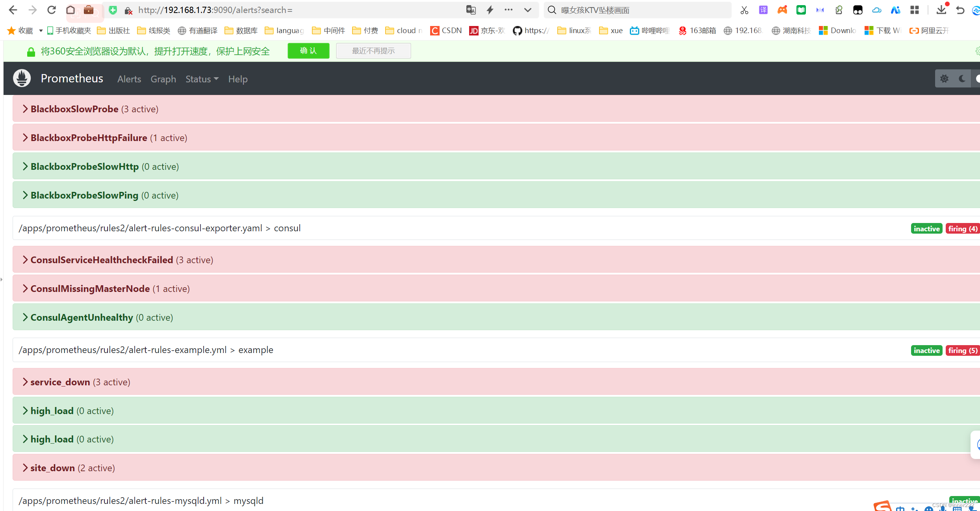980x511 pixels.
Task: Go back using browser back arrow
Action: click(x=13, y=10)
